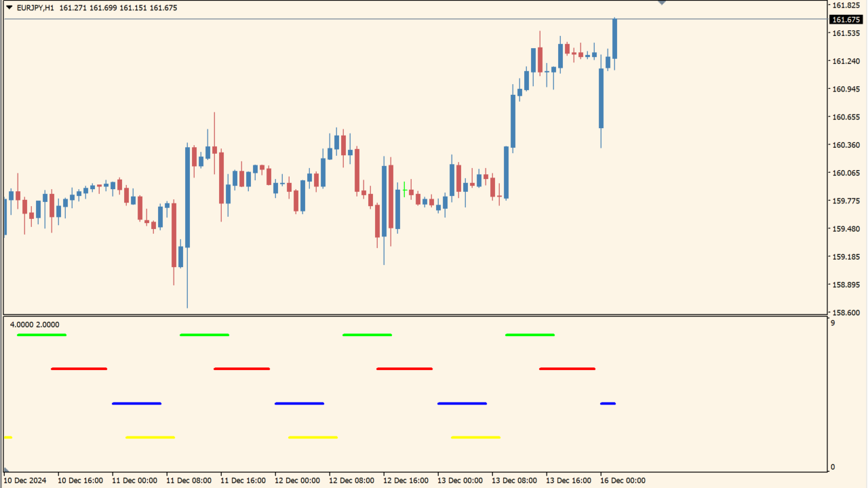Click the horizontal bid price line at 161.675

(415, 19)
